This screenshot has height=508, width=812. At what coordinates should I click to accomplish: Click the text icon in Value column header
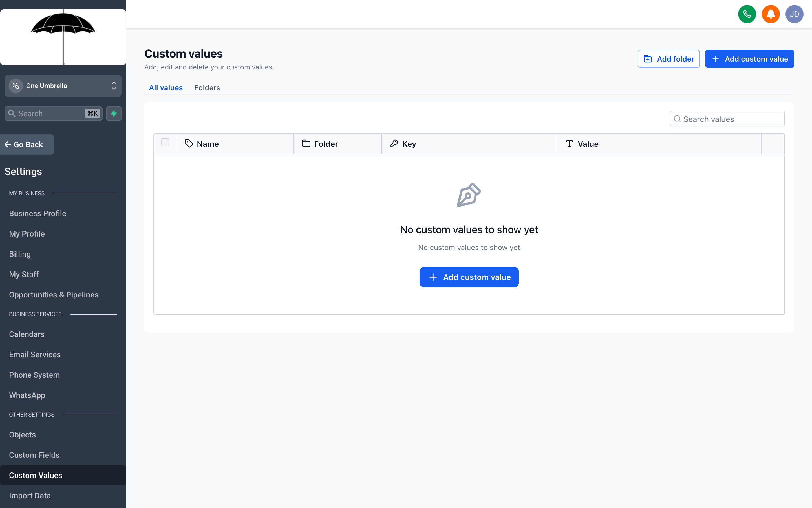[x=570, y=143]
